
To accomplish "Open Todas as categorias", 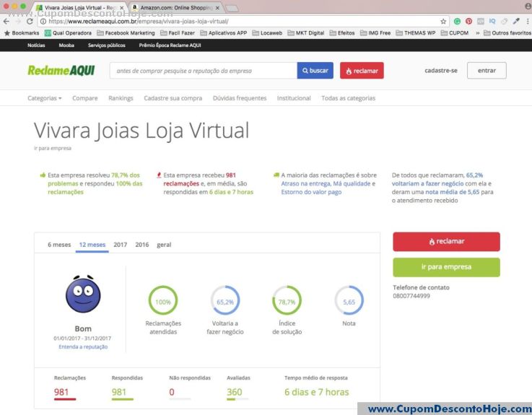I will [349, 98].
